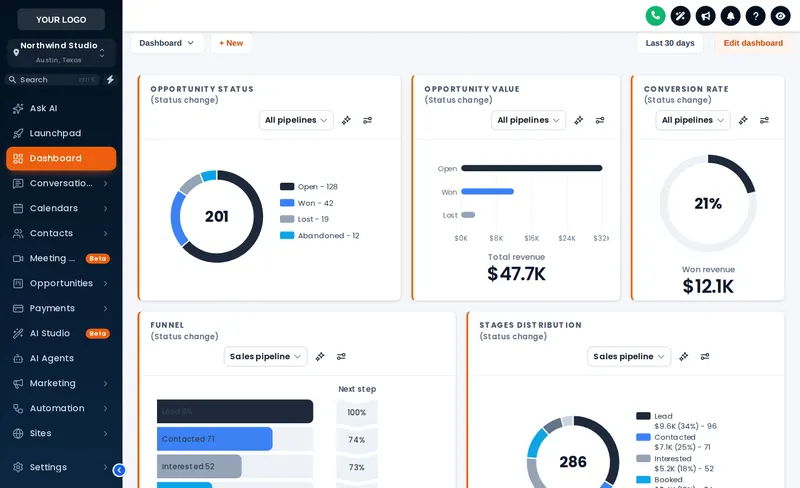Viewport: 800px width, 488px height.
Task: Expand the Marketing submenu chevron
Action: click(105, 383)
